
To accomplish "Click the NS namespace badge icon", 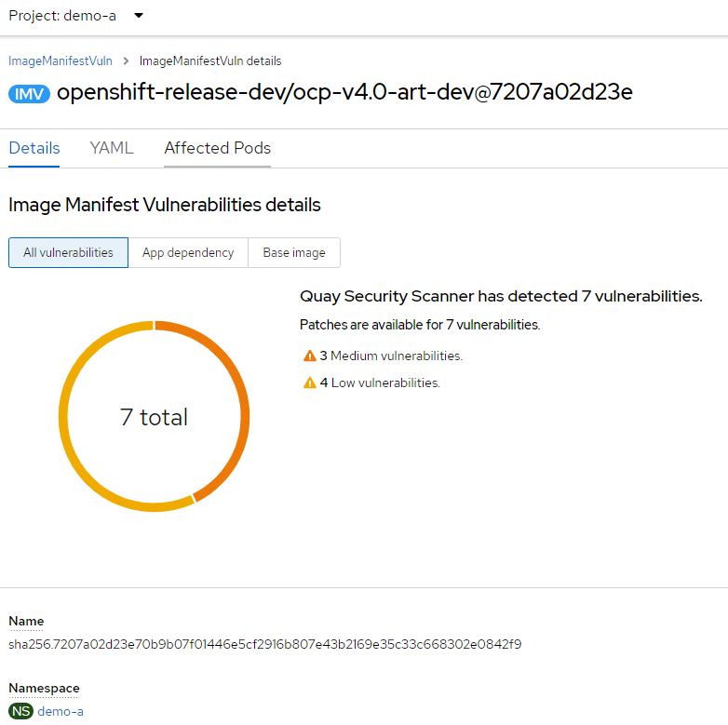I will tap(20, 711).
